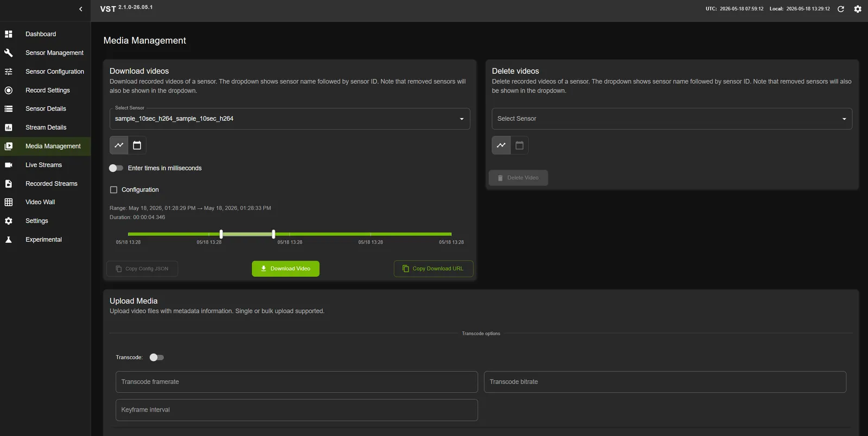Screen dimensions: 868x436
Task: Open Media Management in sidebar
Action: tap(45, 146)
